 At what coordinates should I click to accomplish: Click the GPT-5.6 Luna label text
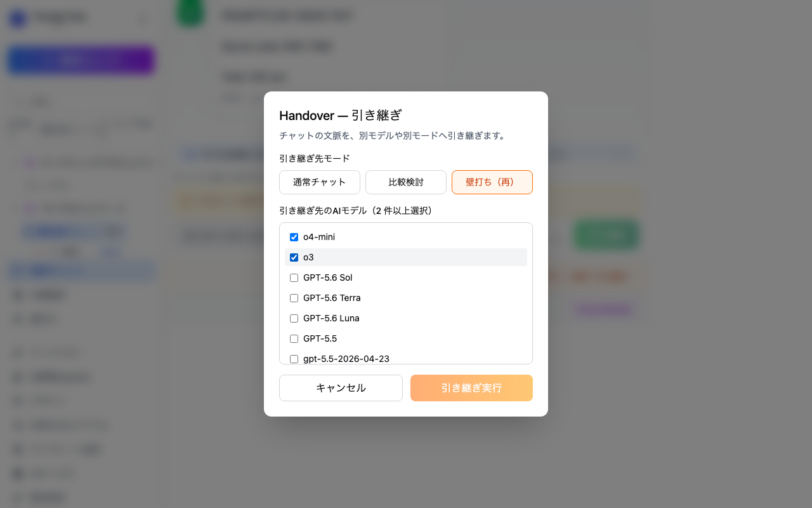tap(331, 318)
